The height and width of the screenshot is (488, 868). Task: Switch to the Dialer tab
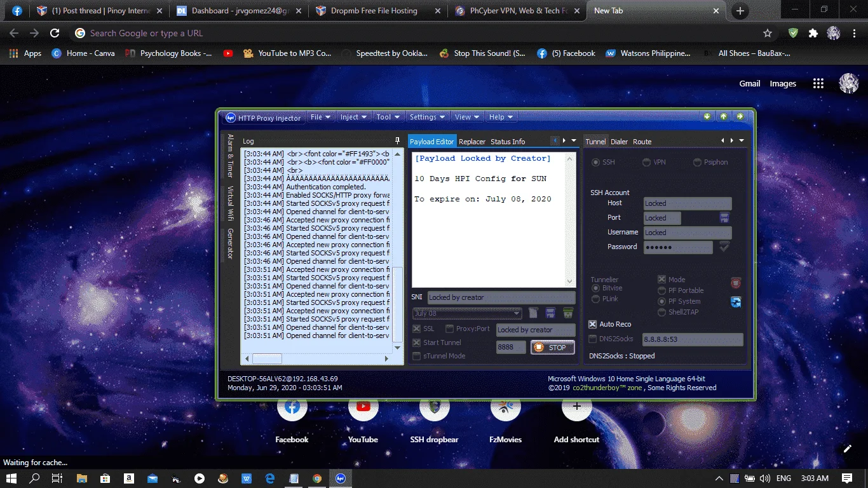(620, 142)
